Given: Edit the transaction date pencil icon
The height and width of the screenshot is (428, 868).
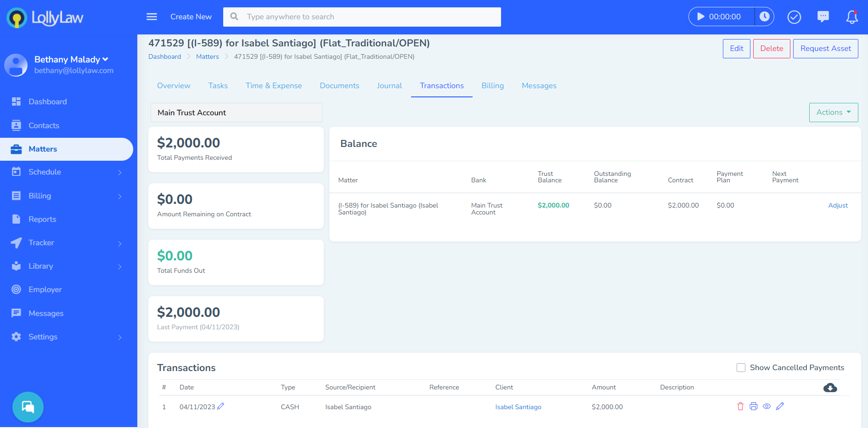Looking at the screenshot, I should point(221,406).
